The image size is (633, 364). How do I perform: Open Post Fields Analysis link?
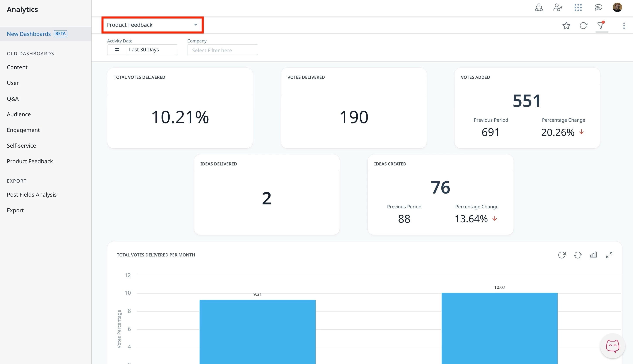pyautogui.click(x=32, y=195)
